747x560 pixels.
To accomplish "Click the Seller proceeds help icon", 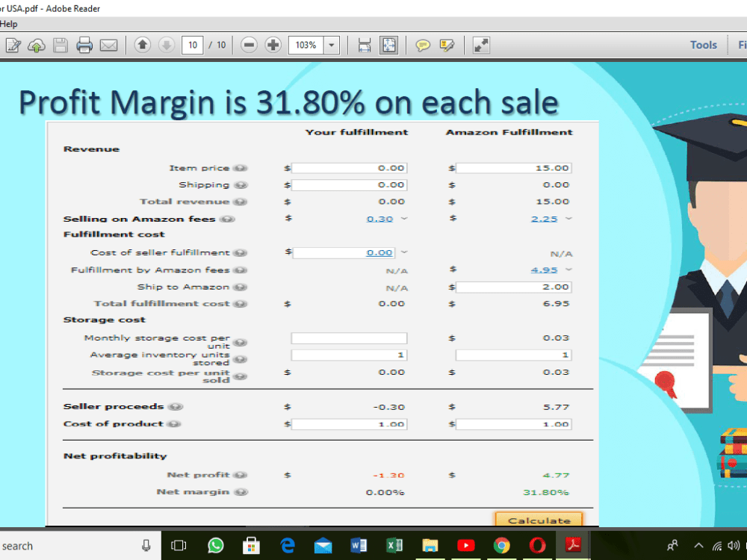I will [176, 407].
